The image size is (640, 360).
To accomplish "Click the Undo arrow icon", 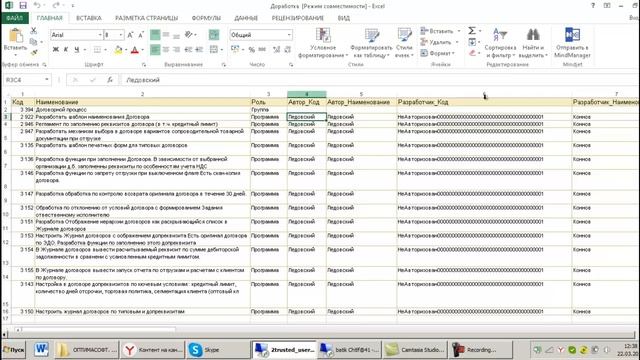I will pyautogui.click(x=37, y=6).
